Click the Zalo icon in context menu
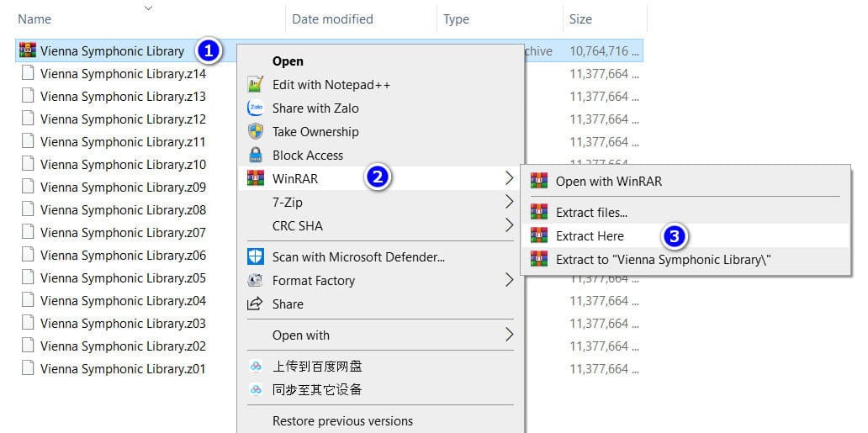 coord(255,108)
